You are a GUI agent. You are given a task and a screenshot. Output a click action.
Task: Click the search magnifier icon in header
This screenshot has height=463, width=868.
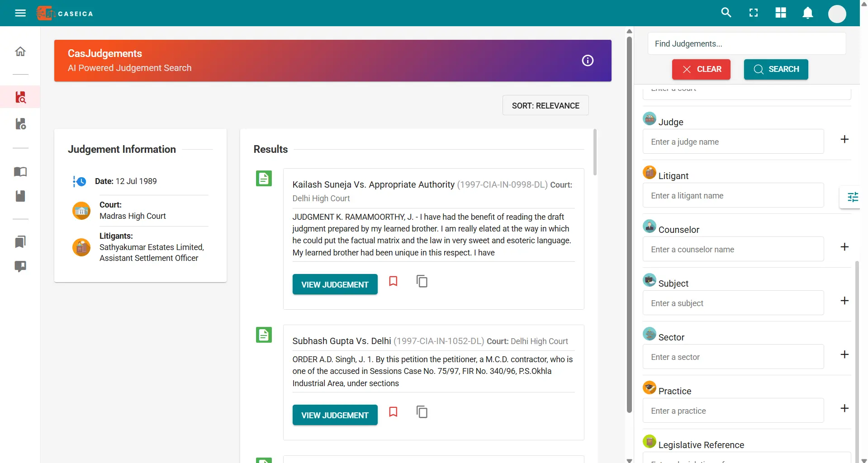[x=726, y=13]
